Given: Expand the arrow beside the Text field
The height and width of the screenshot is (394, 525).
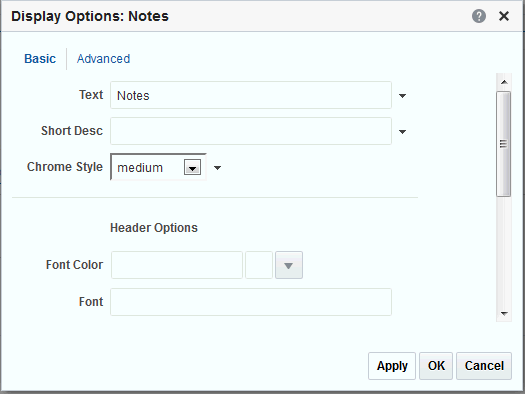Looking at the screenshot, I should (x=402, y=96).
